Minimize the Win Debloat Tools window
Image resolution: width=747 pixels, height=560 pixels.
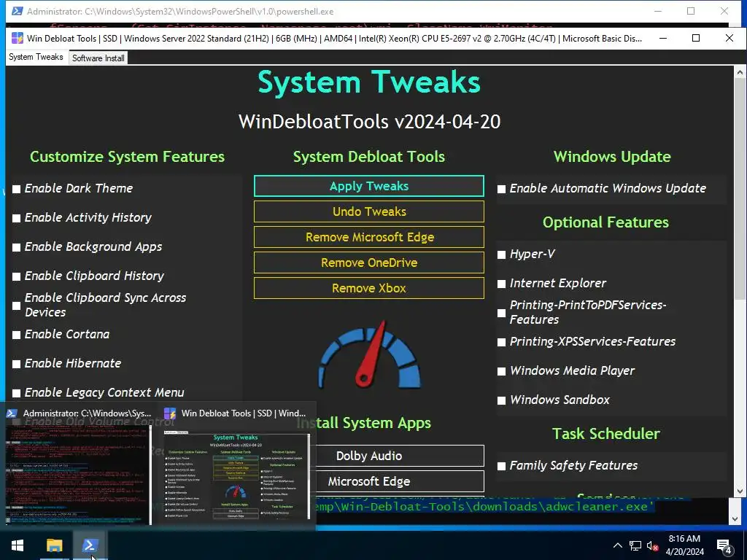pos(662,38)
